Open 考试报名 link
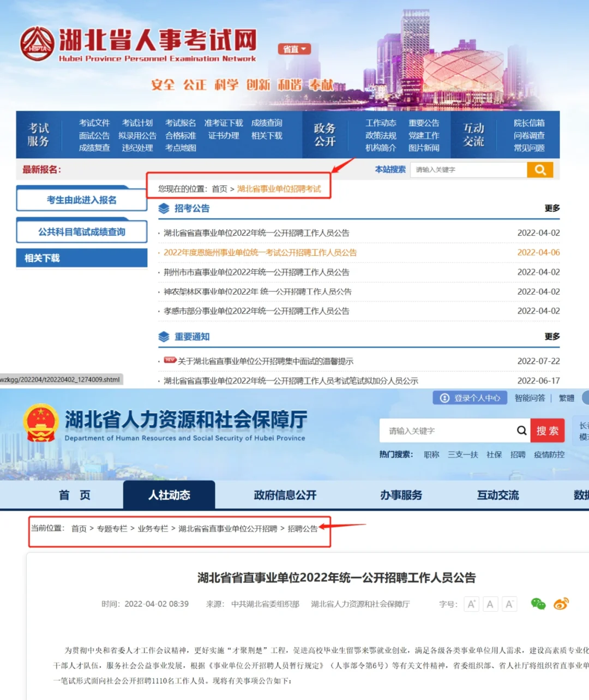Image resolution: width=589 pixels, height=700 pixels. click(181, 123)
